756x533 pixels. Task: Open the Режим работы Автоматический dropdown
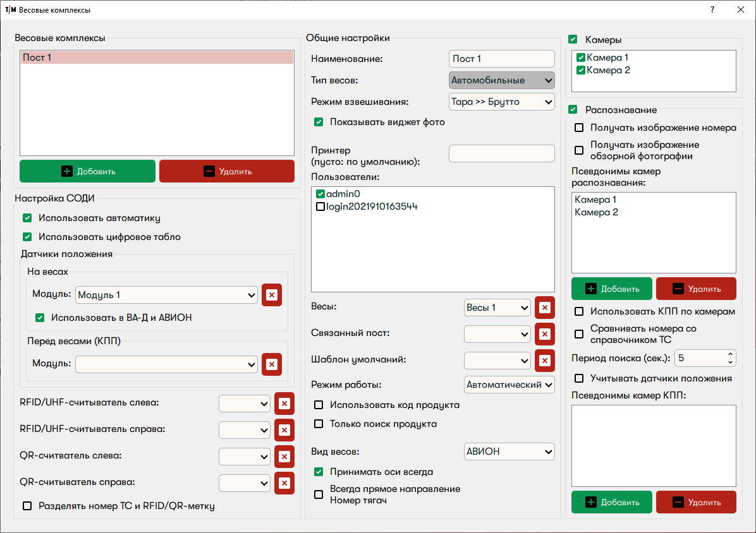(509, 385)
